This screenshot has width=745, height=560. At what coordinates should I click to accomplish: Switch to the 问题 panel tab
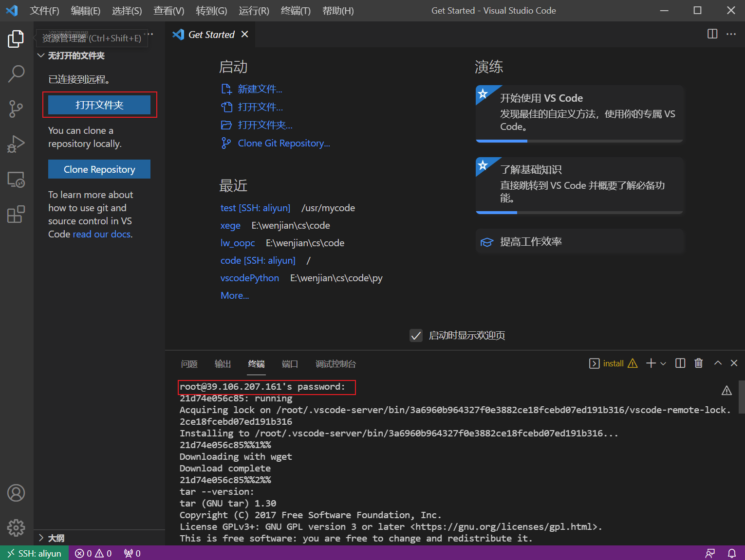(189, 364)
